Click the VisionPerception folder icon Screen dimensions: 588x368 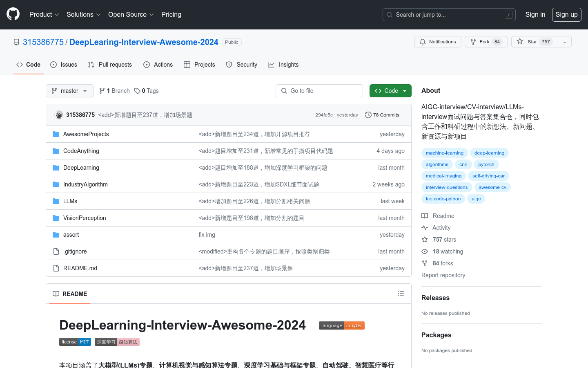pyautogui.click(x=56, y=218)
